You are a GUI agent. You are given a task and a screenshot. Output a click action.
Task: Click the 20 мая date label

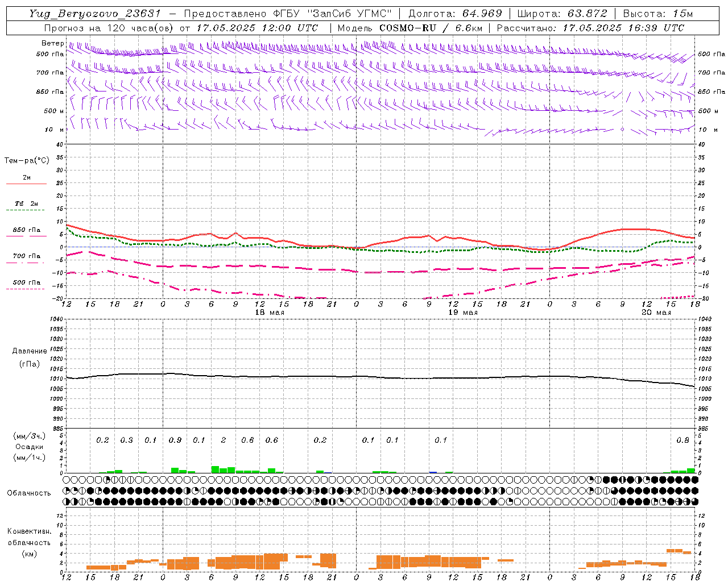(656, 313)
